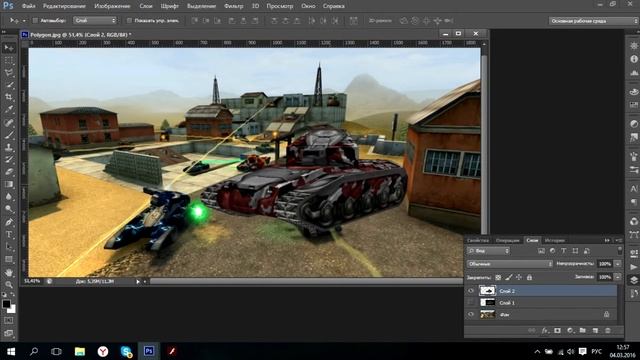Open the opacity slider arrow

618,264
